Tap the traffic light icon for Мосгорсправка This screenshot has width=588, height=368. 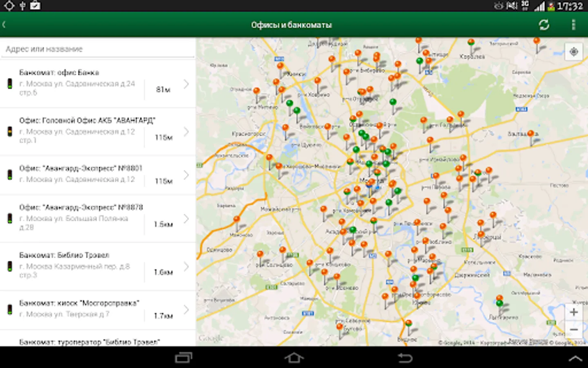pos(10,310)
